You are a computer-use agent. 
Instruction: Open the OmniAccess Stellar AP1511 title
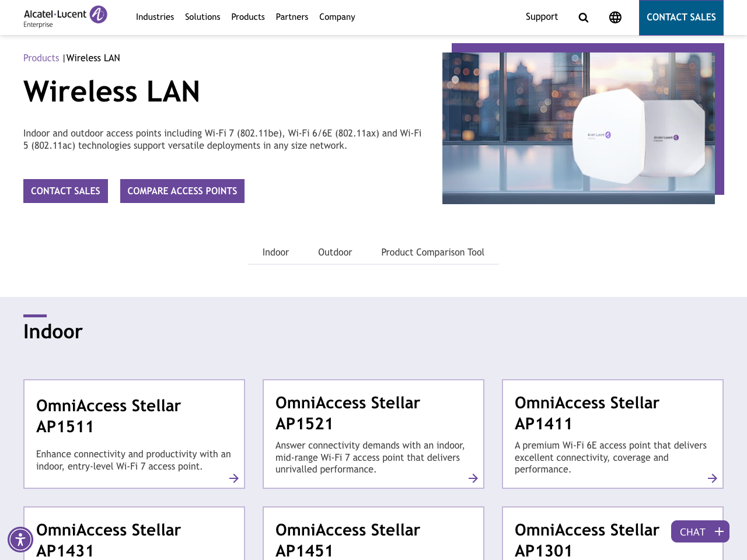[109, 416]
